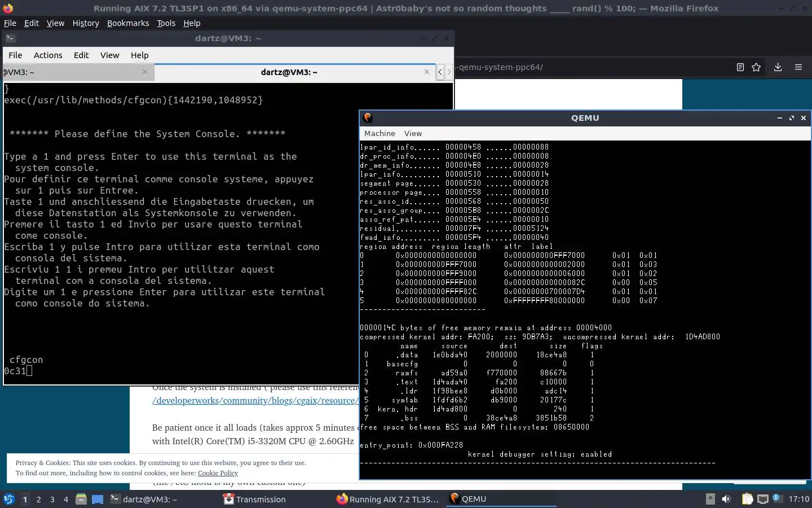Open the taskbar application launcher menu

tap(8, 499)
